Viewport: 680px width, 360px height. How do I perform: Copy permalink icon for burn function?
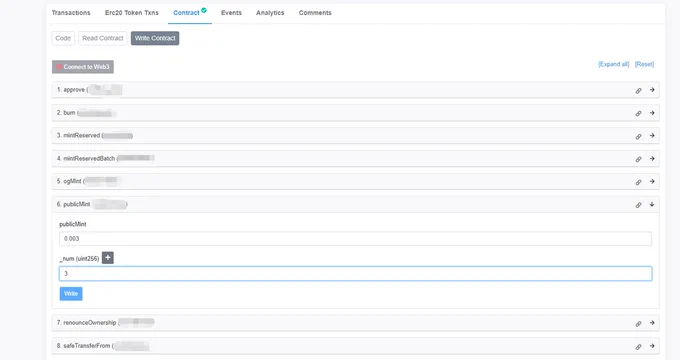tap(638, 113)
